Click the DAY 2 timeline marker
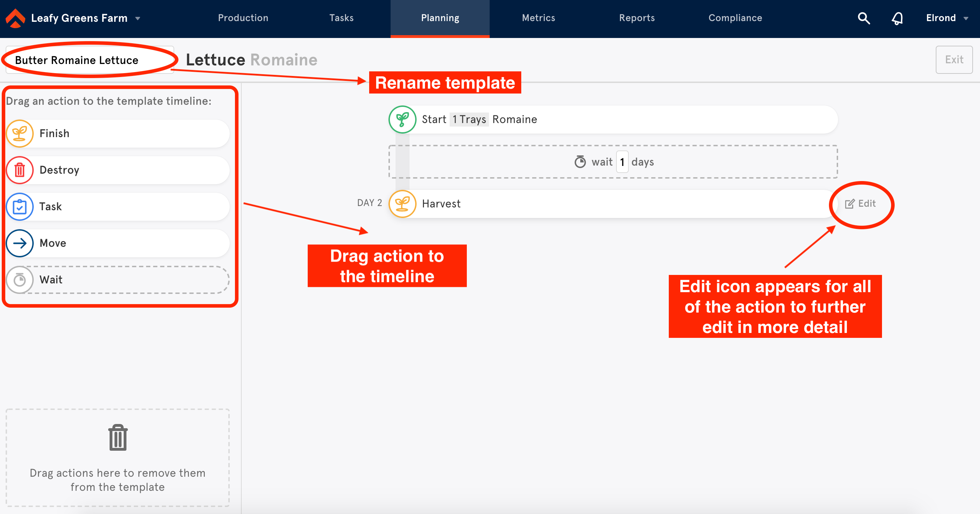 pyautogui.click(x=370, y=203)
